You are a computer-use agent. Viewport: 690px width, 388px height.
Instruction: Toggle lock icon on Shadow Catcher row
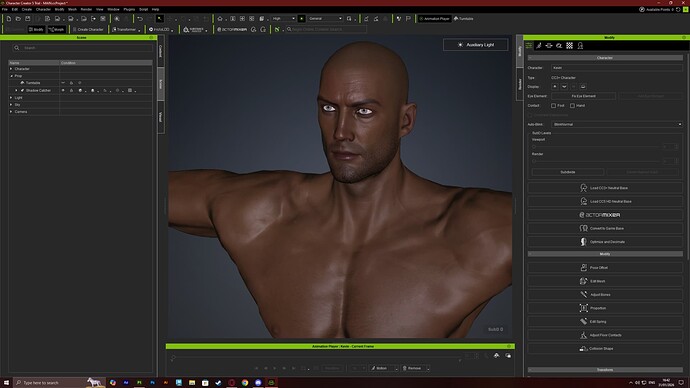click(71, 90)
